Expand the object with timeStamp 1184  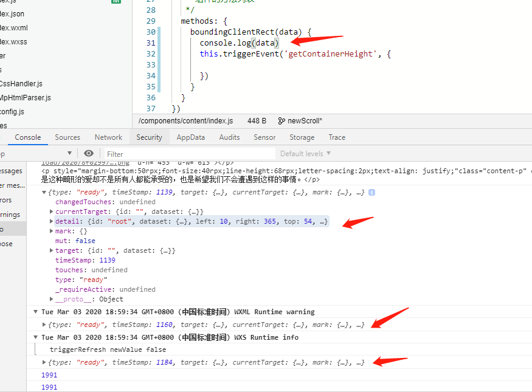[x=44, y=362]
